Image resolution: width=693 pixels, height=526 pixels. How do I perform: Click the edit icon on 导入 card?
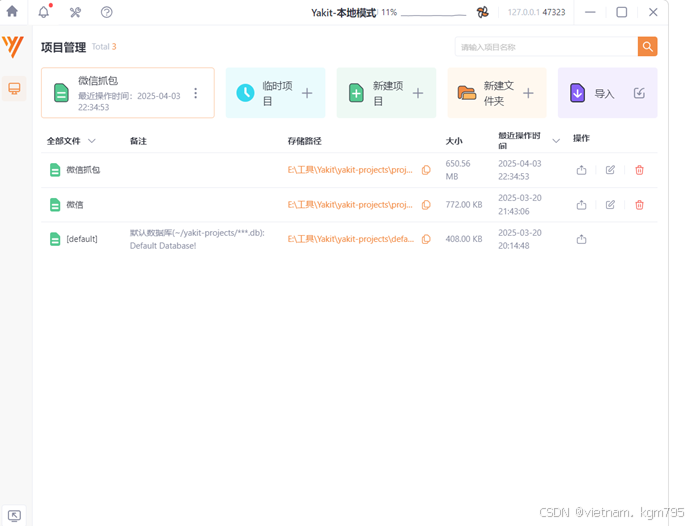[x=639, y=93]
